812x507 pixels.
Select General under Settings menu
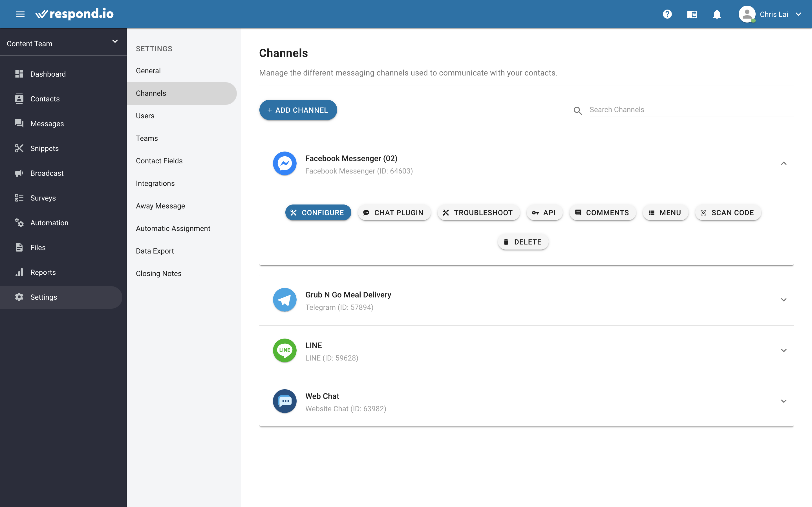(x=149, y=71)
